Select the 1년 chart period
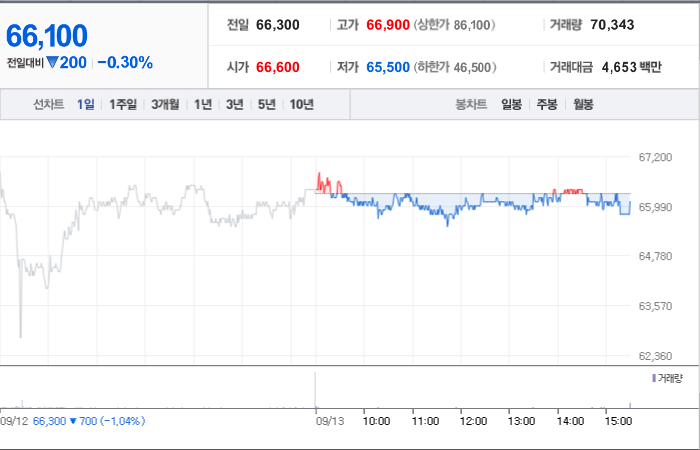Screen dimensions: 700x450 coord(203,104)
